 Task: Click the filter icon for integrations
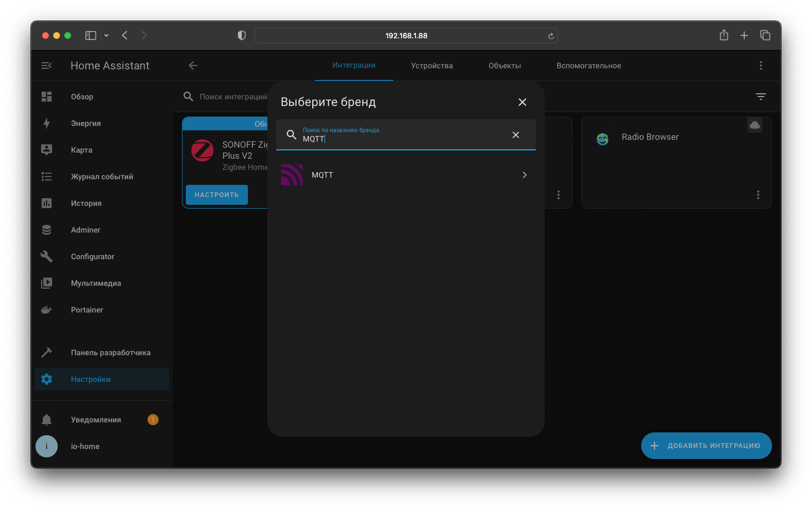tap(760, 97)
